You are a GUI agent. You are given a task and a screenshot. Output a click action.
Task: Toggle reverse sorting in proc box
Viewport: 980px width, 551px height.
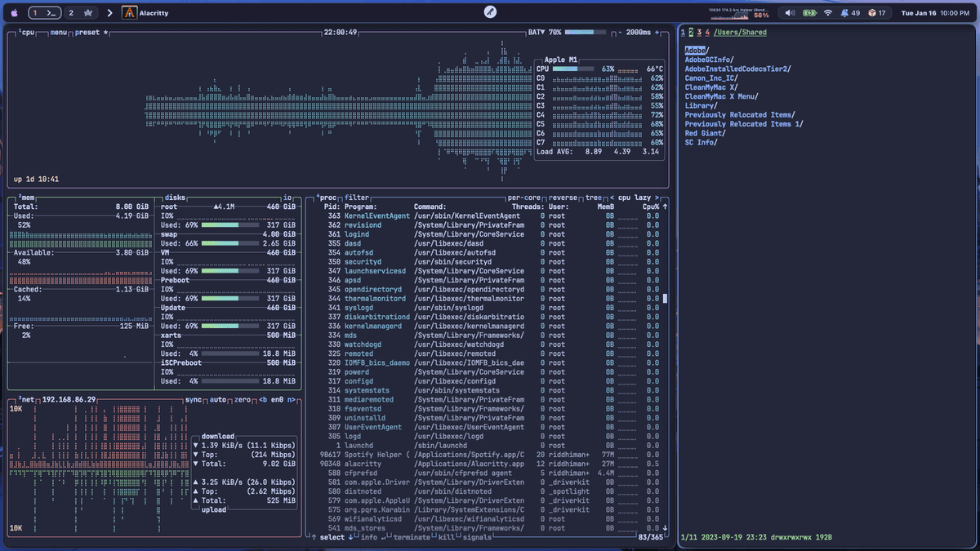coord(564,198)
